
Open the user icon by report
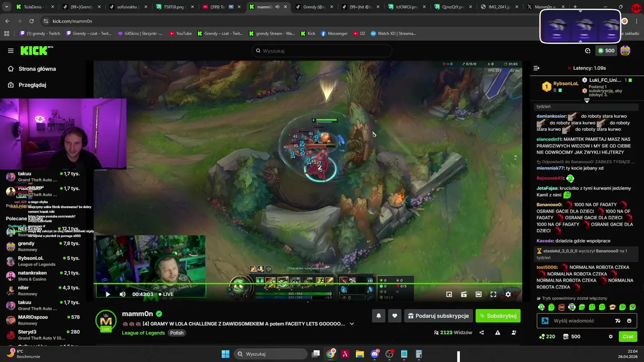click(514, 332)
